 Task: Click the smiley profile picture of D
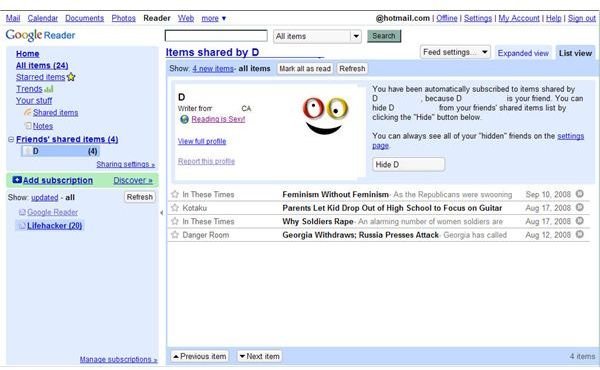click(325, 116)
